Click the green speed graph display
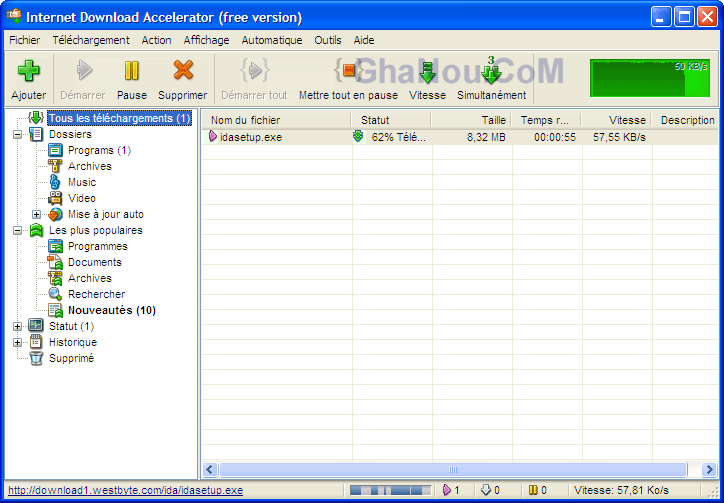The image size is (724, 503). [650, 78]
